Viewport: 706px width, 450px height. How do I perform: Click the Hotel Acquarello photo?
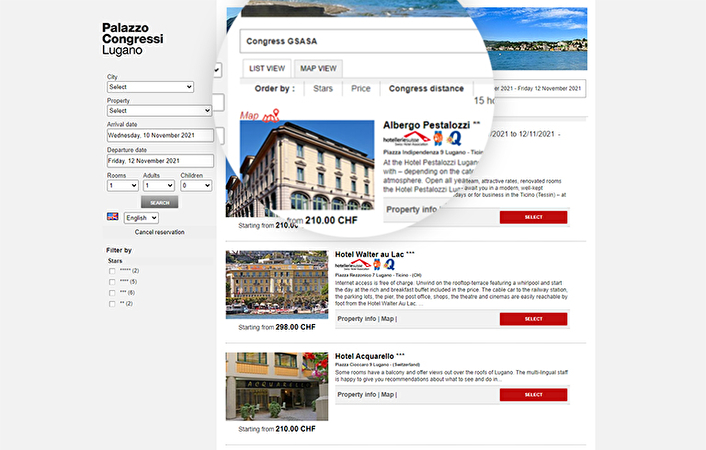(x=277, y=386)
